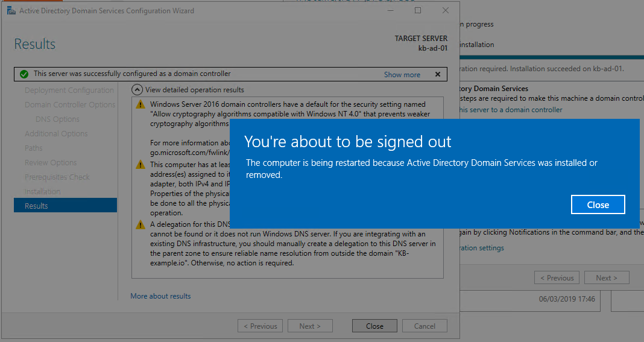Click the date '06/03/2019 17:46'
The height and width of the screenshot is (342, 644).
click(567, 299)
